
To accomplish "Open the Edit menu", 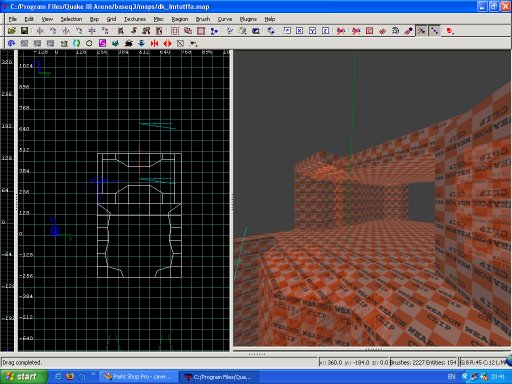I will (x=29, y=19).
